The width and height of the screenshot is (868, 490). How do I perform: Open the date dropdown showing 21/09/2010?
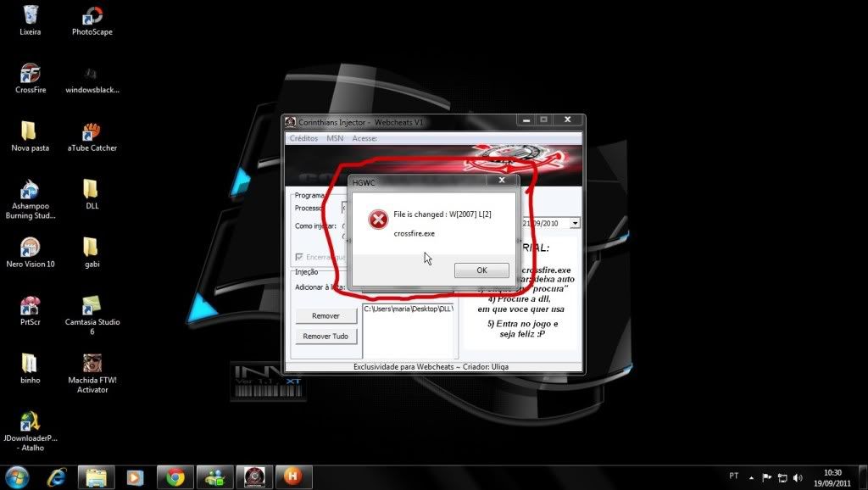576,222
